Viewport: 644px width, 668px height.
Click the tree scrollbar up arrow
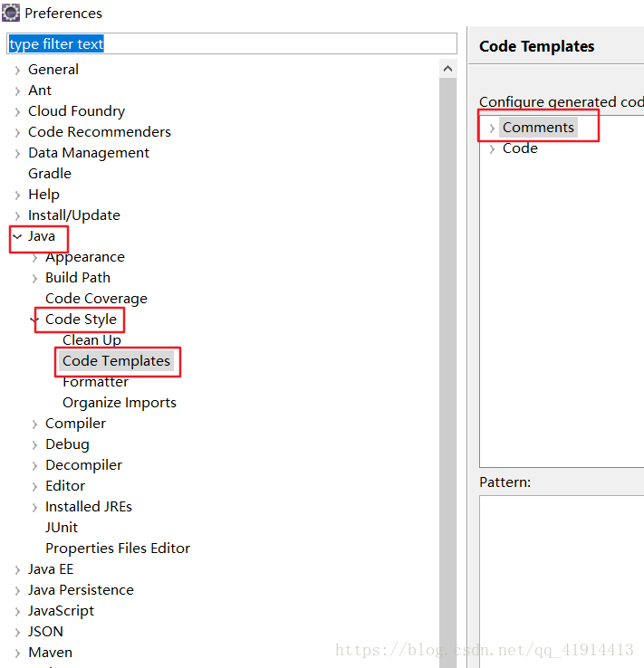tap(448, 69)
